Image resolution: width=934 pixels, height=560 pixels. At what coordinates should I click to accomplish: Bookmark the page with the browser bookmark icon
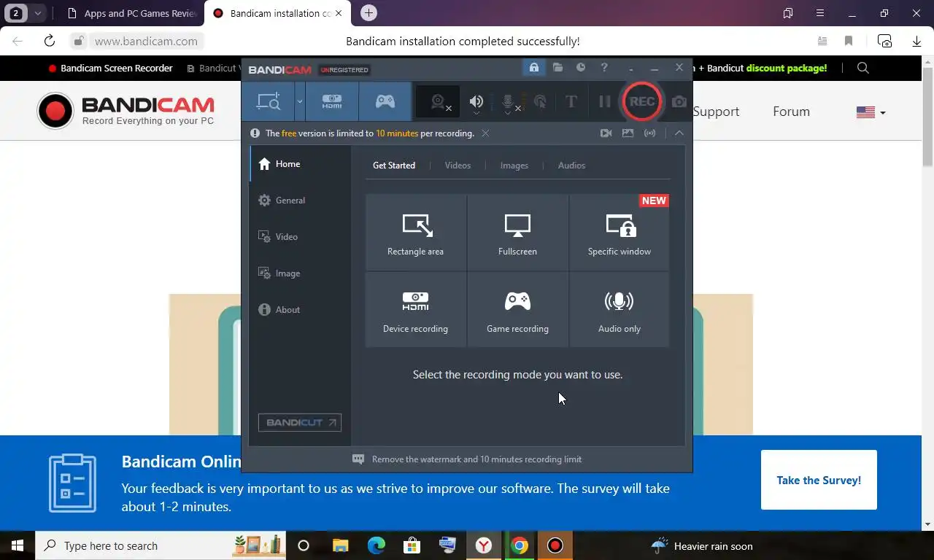click(x=849, y=41)
